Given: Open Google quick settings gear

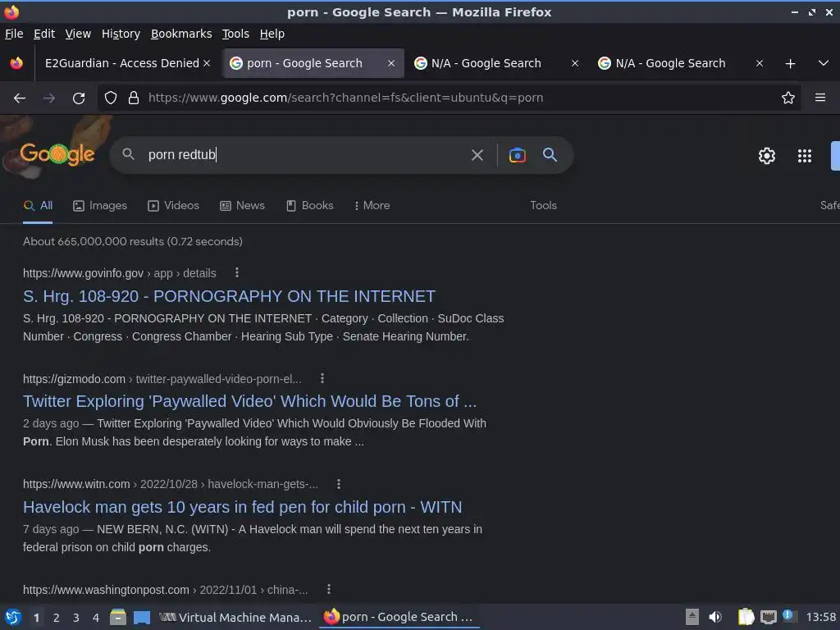Looking at the screenshot, I should 767,156.
